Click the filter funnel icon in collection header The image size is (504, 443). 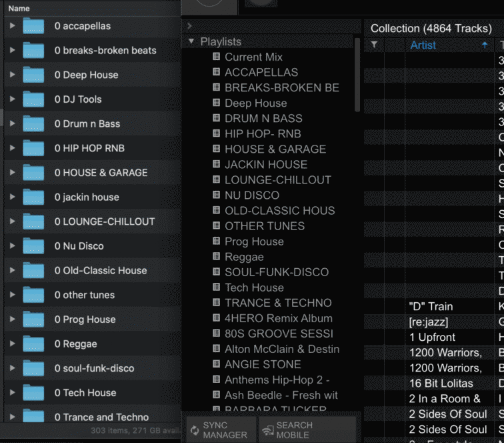pos(374,45)
